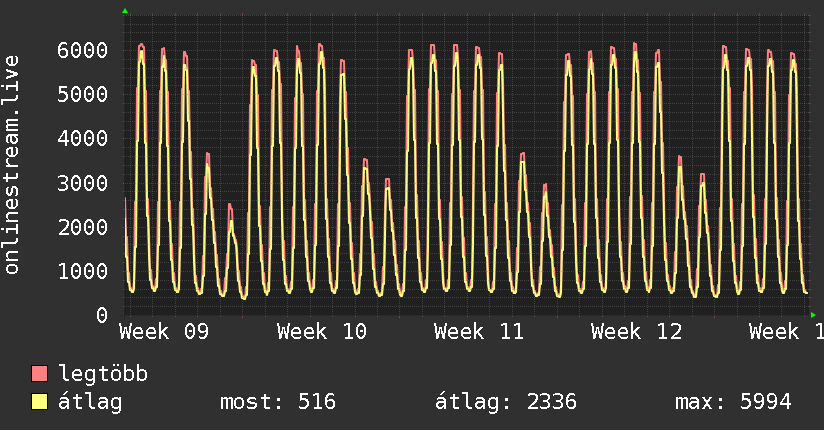824x430 pixels.
Task: Click the 2000 y-axis label
Action: point(83,227)
